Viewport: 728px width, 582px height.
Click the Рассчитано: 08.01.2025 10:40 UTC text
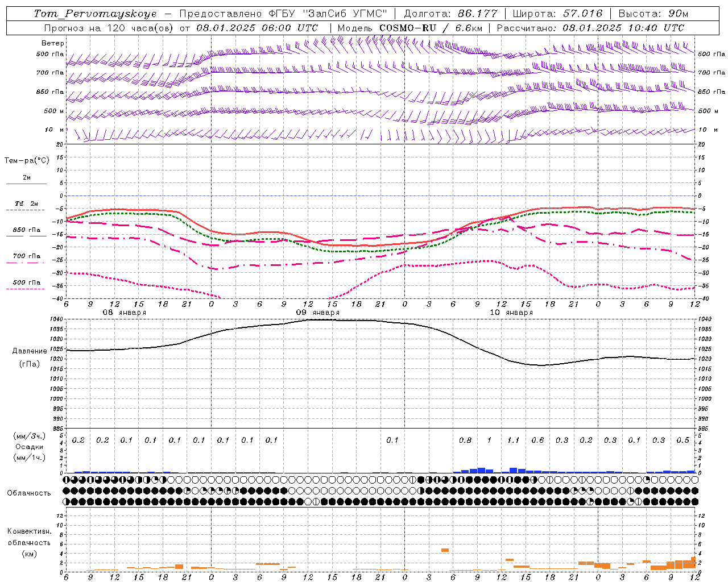pyautogui.click(x=590, y=28)
